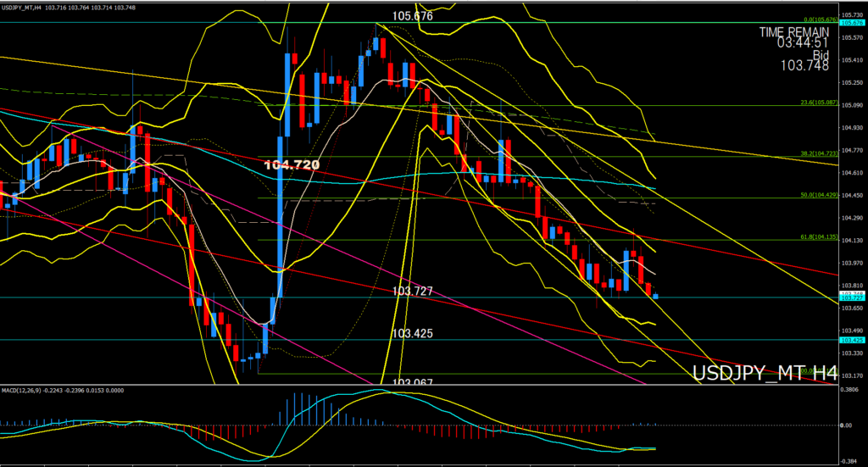Click the large white 103.425 chart label
Image resolution: width=868 pixels, height=467 pixels.
pos(413,333)
